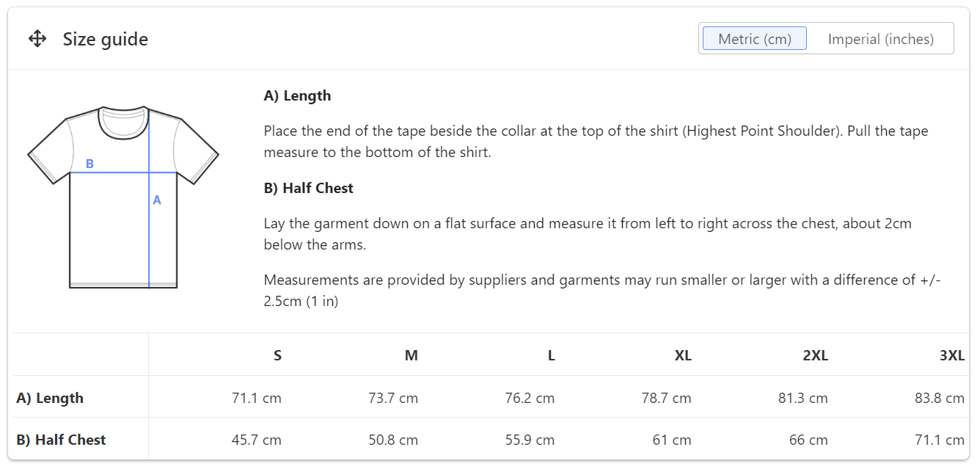980x469 pixels.
Task: Click the blue A label on the shirt diagram
Action: coord(156,200)
